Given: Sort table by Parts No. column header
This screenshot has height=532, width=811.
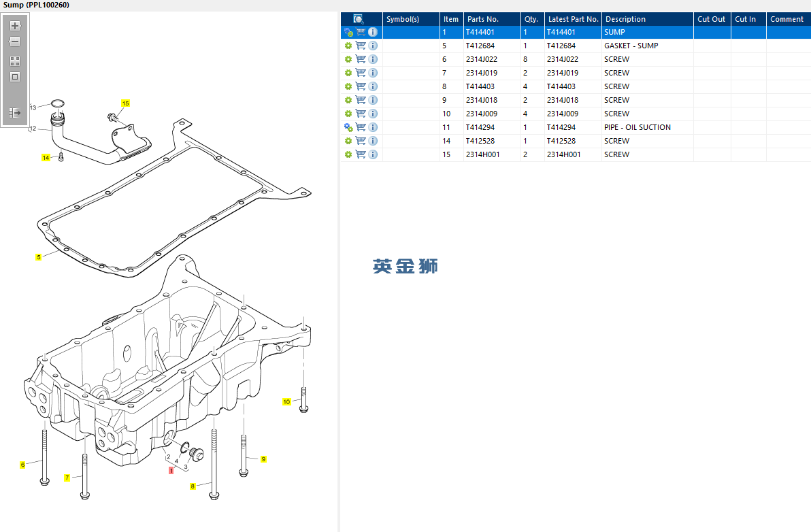Looking at the screenshot, I should [x=483, y=19].
